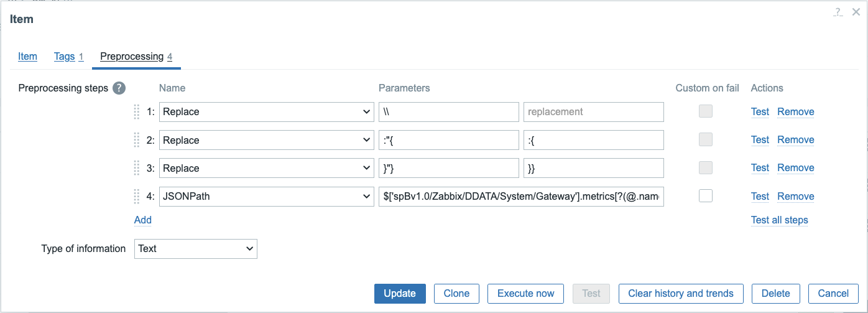Click the drag handle of JSONPath step 4

[x=137, y=197]
